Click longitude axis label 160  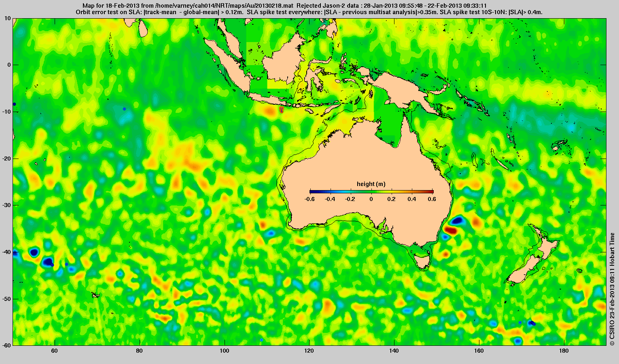(479, 351)
